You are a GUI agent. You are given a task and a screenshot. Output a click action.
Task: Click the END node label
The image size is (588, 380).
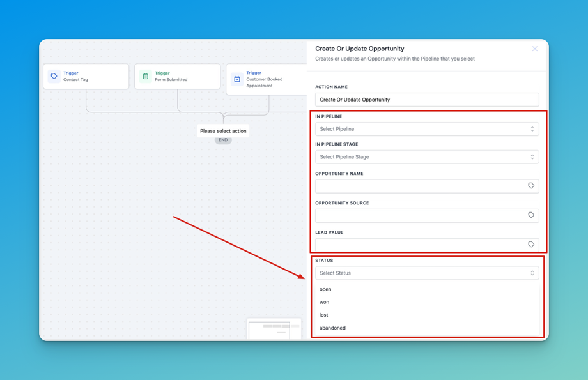point(223,140)
